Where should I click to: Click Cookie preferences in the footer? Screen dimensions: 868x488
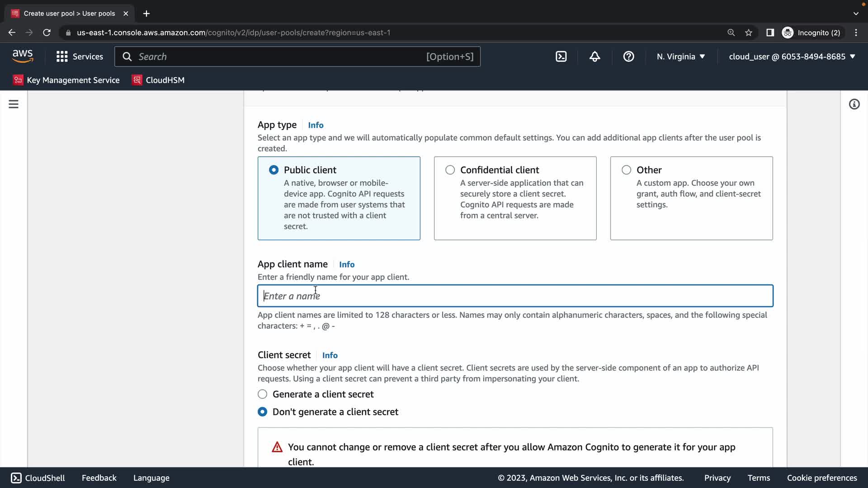(821, 478)
